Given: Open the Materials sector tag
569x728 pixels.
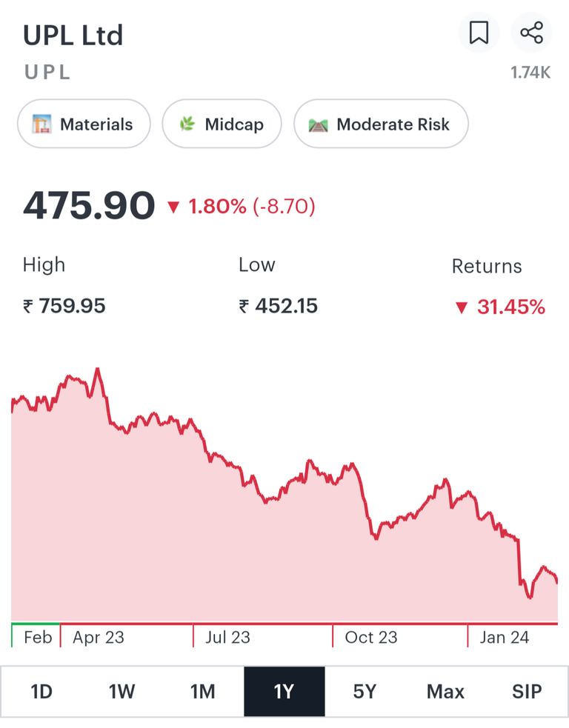Looking at the screenshot, I should 84,124.
